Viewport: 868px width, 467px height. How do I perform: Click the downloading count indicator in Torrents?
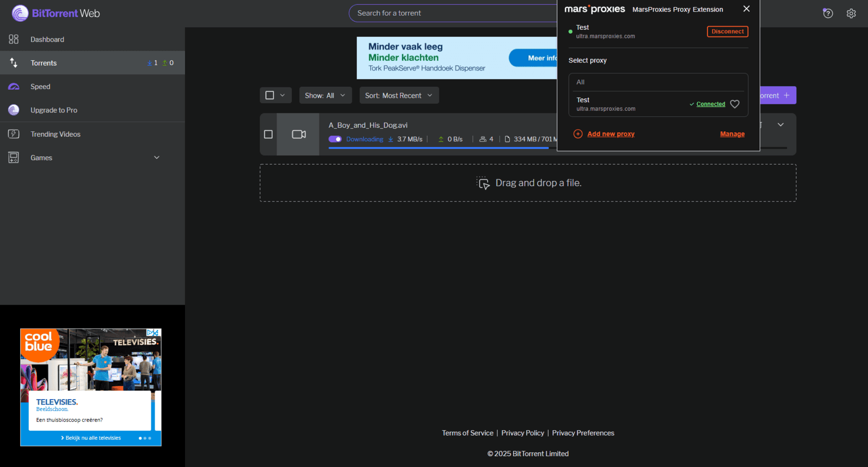pos(152,63)
